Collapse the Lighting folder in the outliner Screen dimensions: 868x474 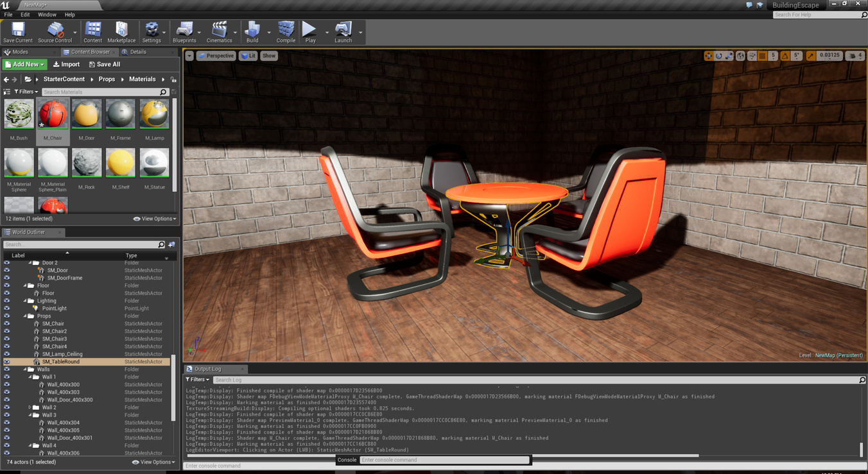point(25,301)
